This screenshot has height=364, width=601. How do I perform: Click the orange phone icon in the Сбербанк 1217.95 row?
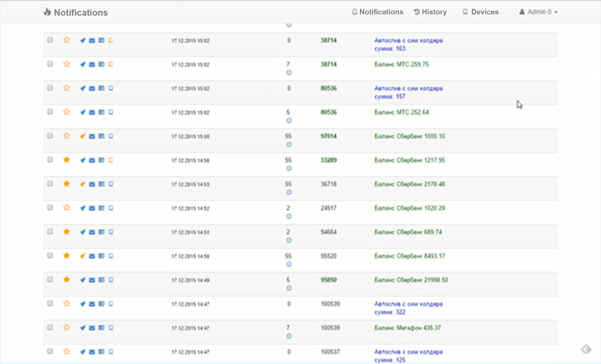(111, 160)
